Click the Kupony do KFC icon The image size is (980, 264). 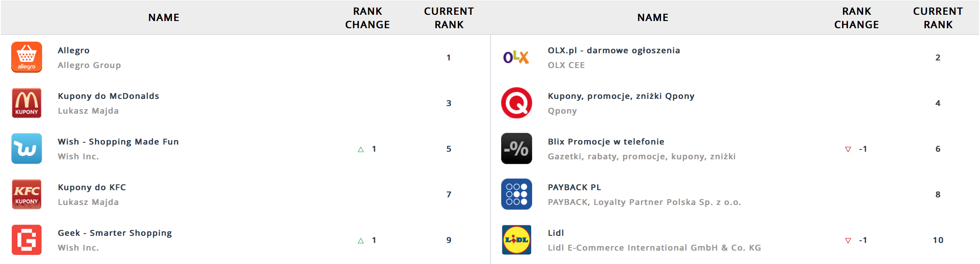(x=26, y=194)
